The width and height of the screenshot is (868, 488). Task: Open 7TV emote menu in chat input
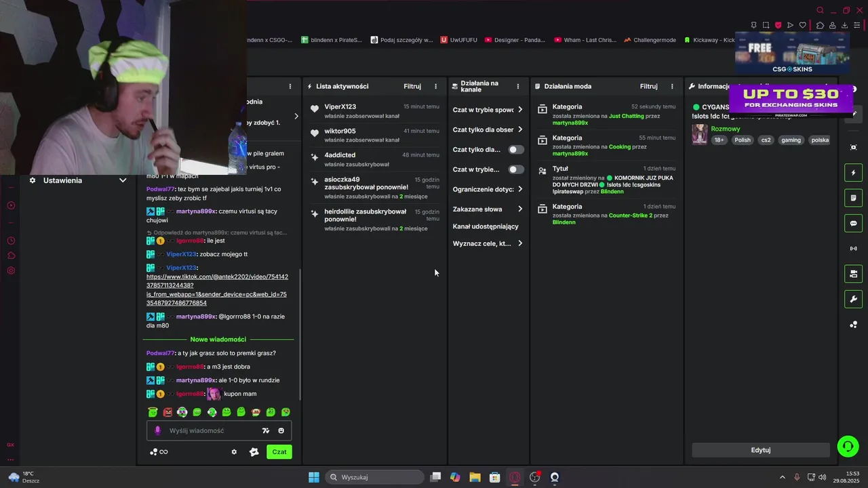coord(266,430)
